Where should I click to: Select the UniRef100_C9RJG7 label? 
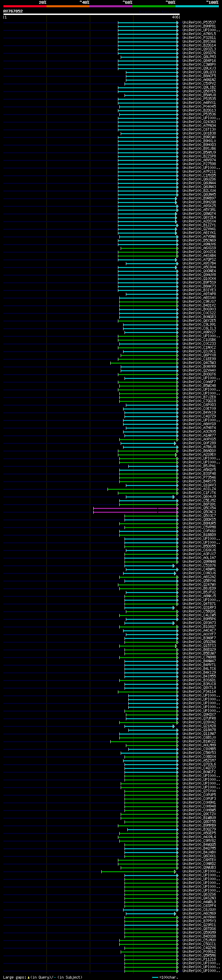click(x=199, y=302)
